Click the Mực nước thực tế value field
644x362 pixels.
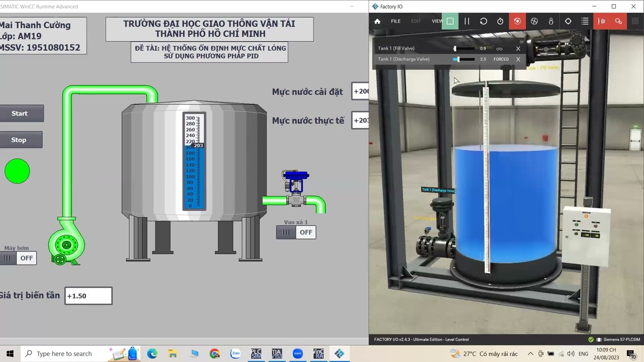[x=360, y=120]
